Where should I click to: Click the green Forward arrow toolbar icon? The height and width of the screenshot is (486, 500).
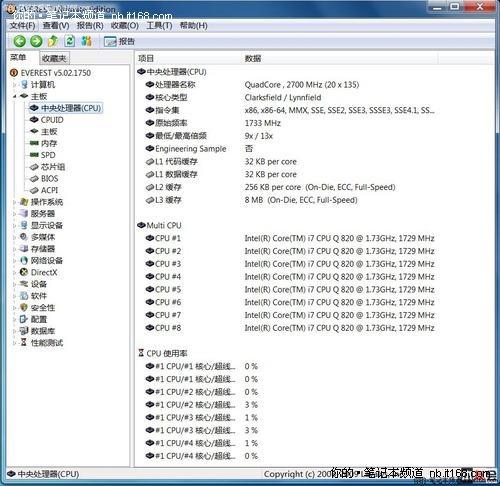[36, 41]
